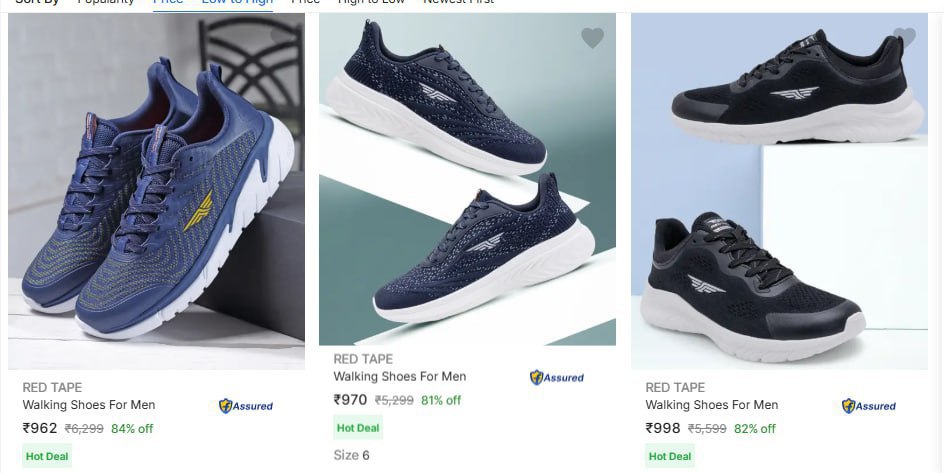Click Assured badge next to ₹998 shoes

(869, 406)
